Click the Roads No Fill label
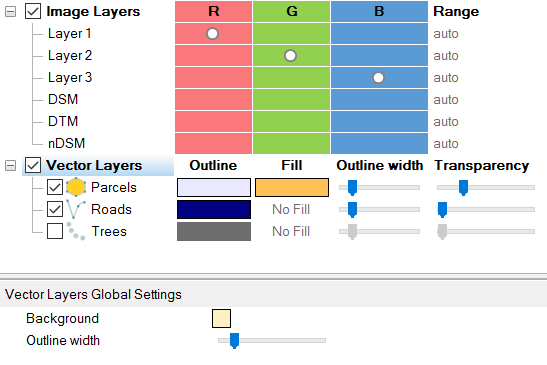Screen dimensions: 547x365 click(x=291, y=209)
